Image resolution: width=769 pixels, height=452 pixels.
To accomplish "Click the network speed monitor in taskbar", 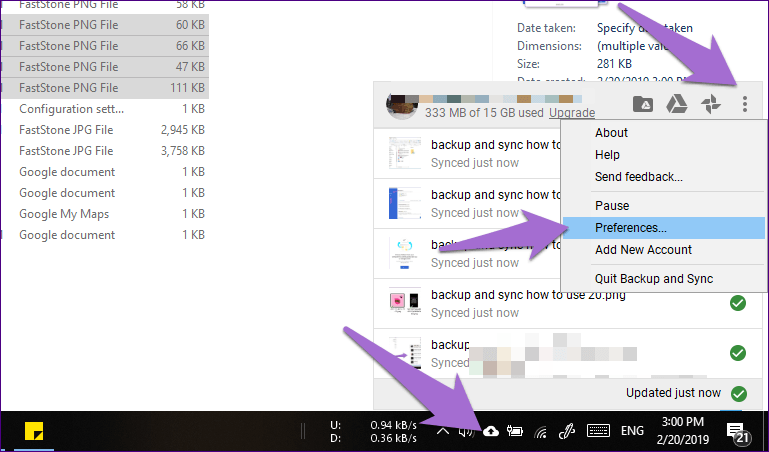I will pos(373,431).
